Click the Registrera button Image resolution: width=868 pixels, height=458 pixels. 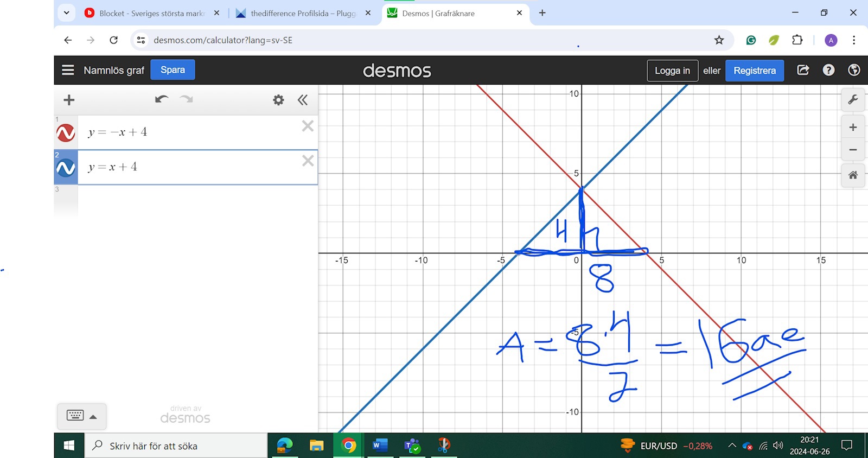tap(754, 71)
